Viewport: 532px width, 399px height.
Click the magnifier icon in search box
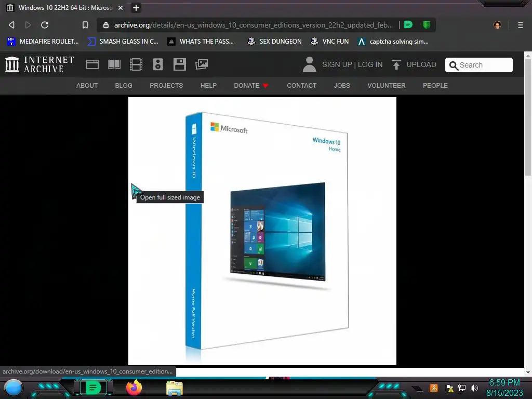click(454, 65)
